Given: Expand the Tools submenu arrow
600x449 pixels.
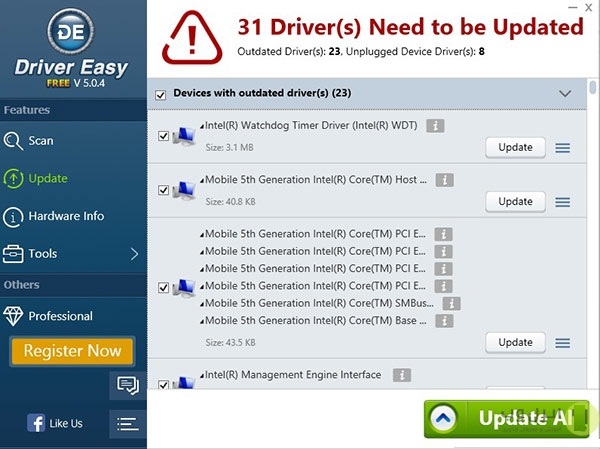Looking at the screenshot, I should coord(134,254).
